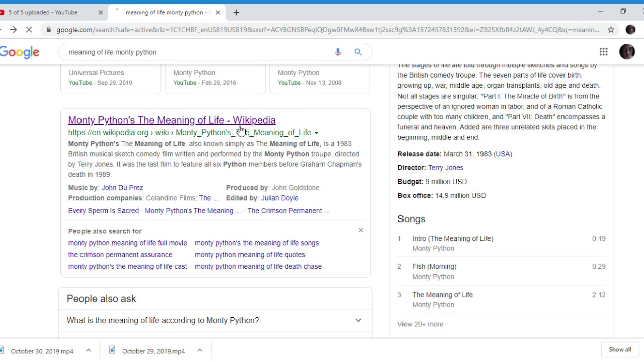Open The Crimson Permanent sitelink

click(x=288, y=211)
